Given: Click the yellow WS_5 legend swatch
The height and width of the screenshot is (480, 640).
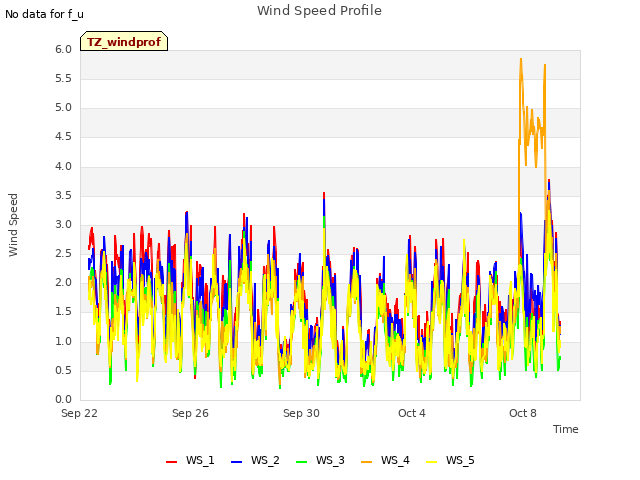Looking at the screenshot, I should pyautogui.click(x=431, y=462).
